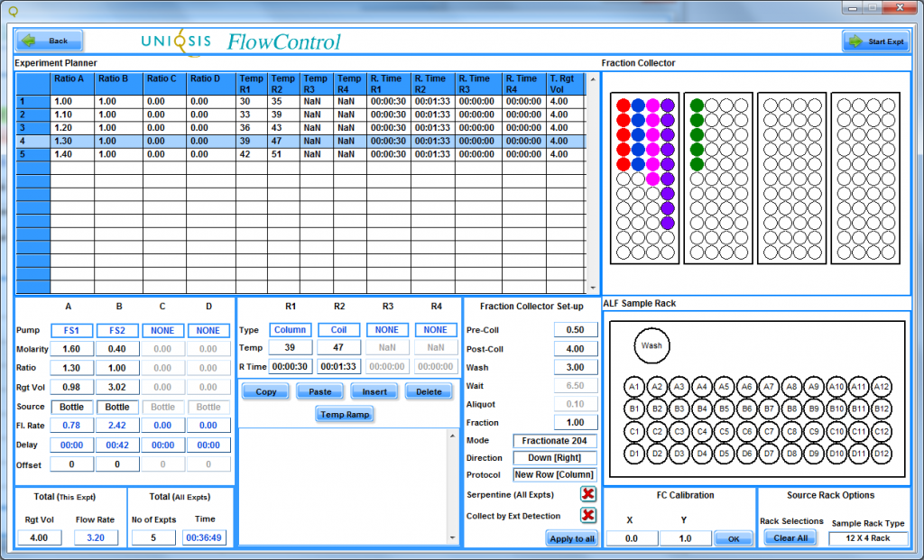The width and height of the screenshot is (924, 560).
Task: Click the UNIQSIS FlowControl logo
Action: point(241,41)
